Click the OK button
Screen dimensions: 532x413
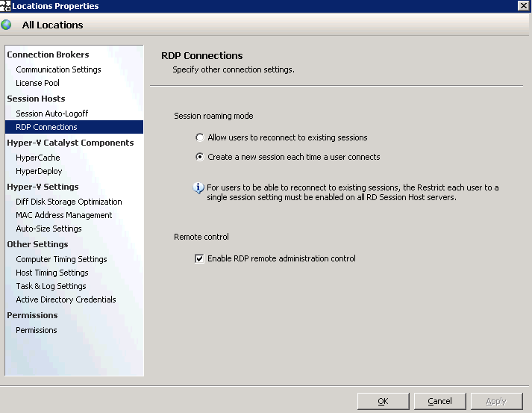383,401
